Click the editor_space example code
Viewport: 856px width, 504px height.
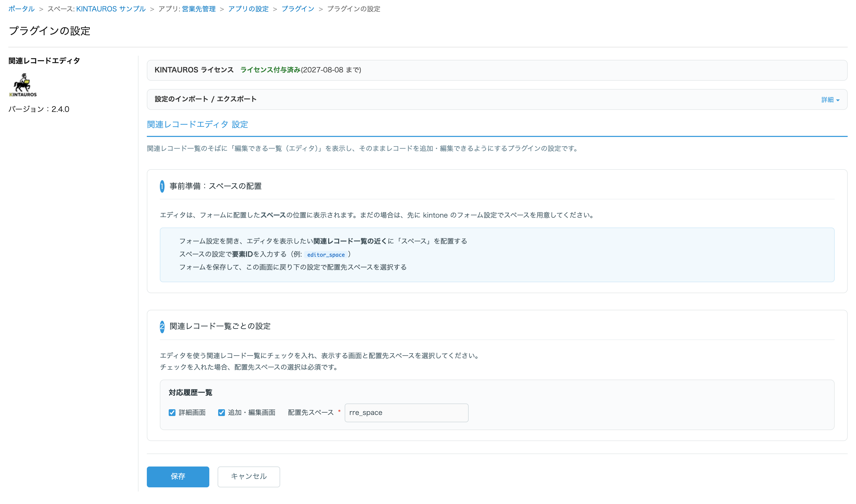326,255
